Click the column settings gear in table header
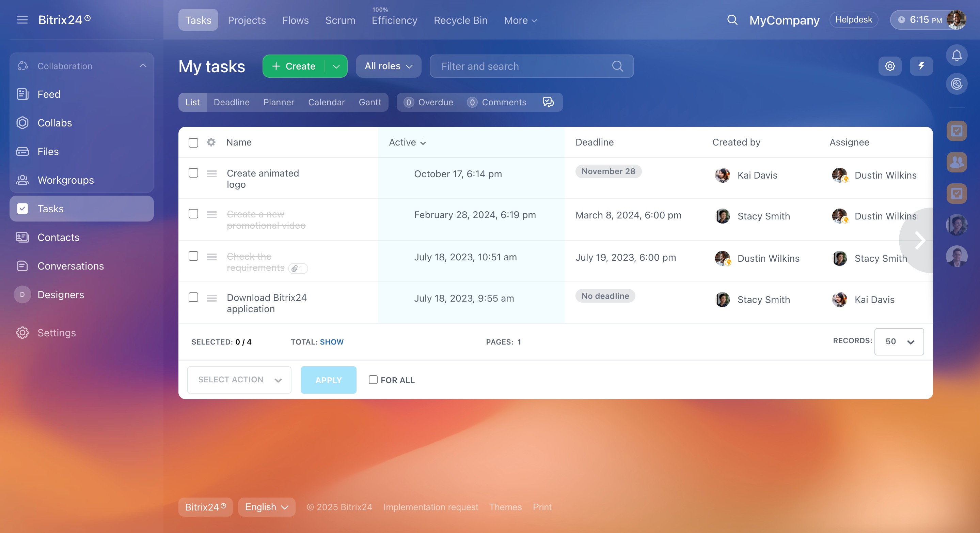The height and width of the screenshot is (533, 980). click(211, 142)
